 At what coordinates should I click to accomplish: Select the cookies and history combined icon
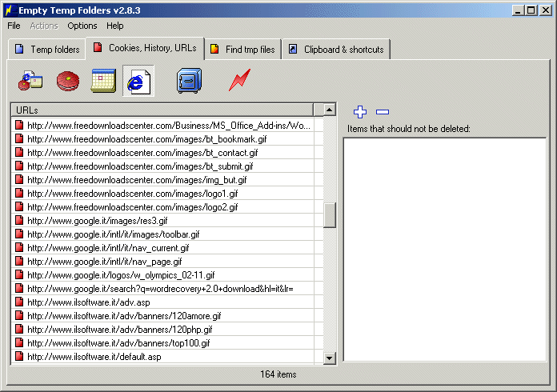coord(30,81)
